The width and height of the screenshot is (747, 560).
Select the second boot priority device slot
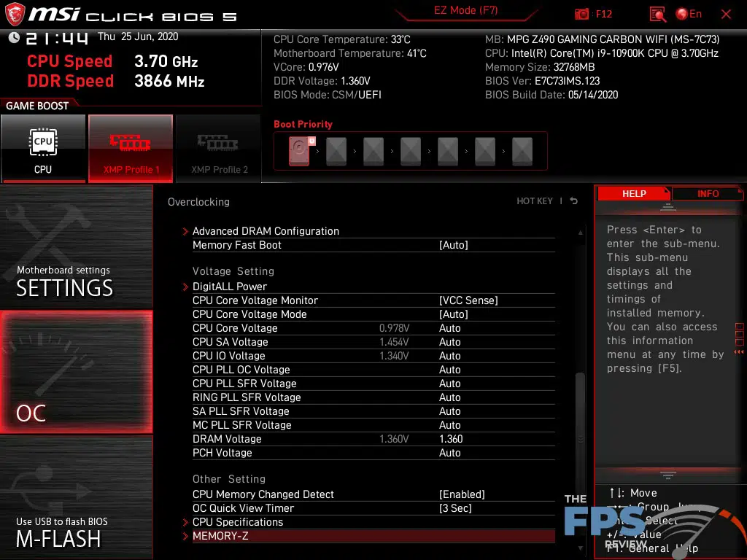pos(336,152)
